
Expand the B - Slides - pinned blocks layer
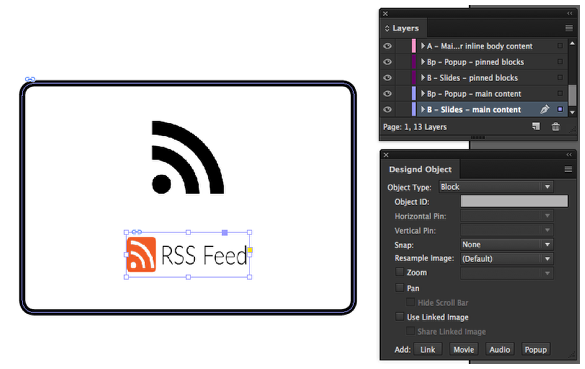tap(423, 78)
